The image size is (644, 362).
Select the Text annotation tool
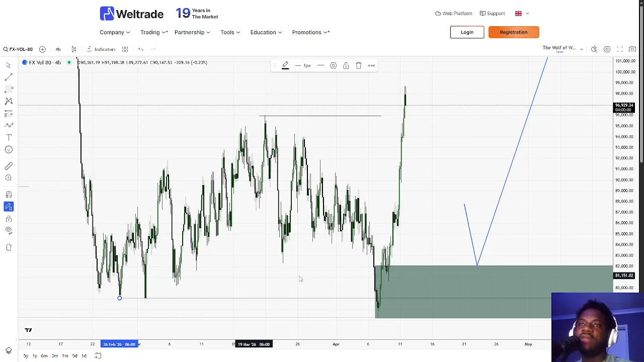[x=9, y=137]
